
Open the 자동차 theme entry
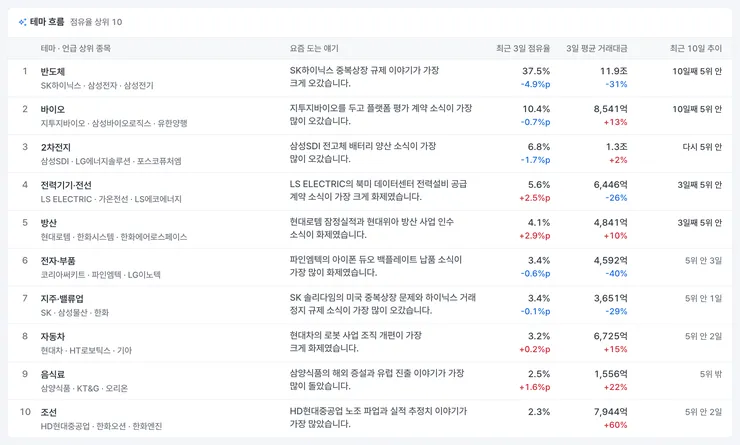click(x=370, y=343)
